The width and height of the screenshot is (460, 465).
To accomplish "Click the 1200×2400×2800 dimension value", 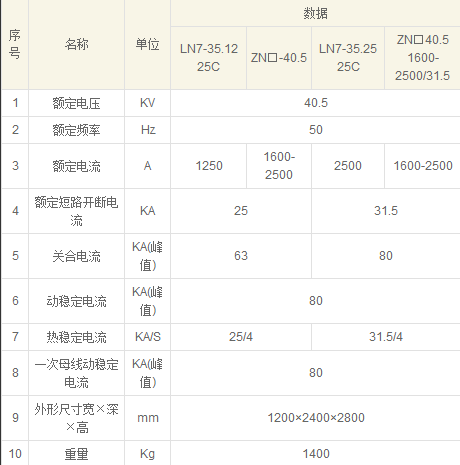I will click(x=315, y=418).
